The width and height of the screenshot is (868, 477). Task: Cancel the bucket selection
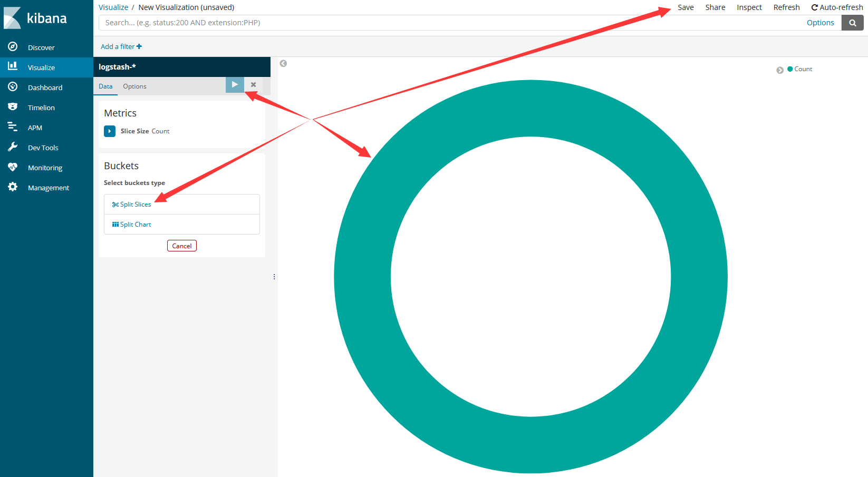(x=182, y=246)
